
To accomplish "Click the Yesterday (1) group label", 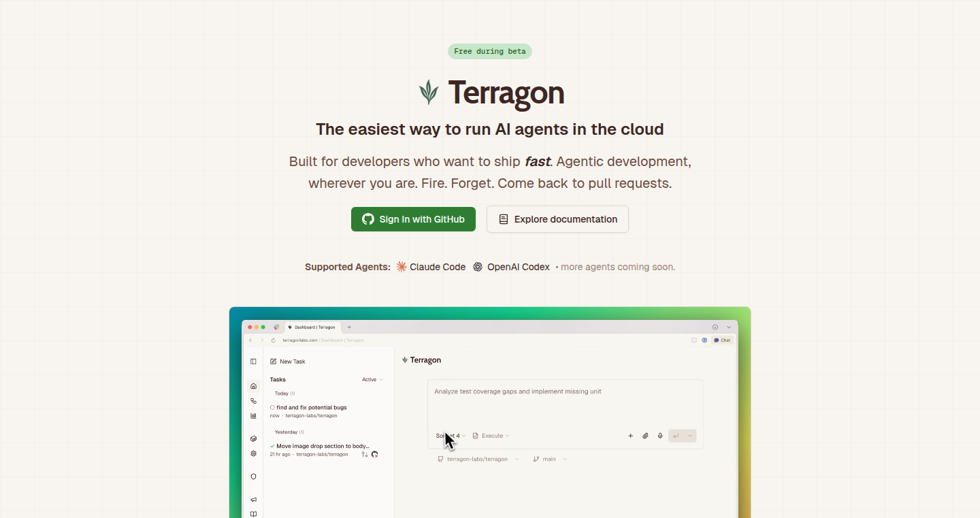I will coord(289,432).
